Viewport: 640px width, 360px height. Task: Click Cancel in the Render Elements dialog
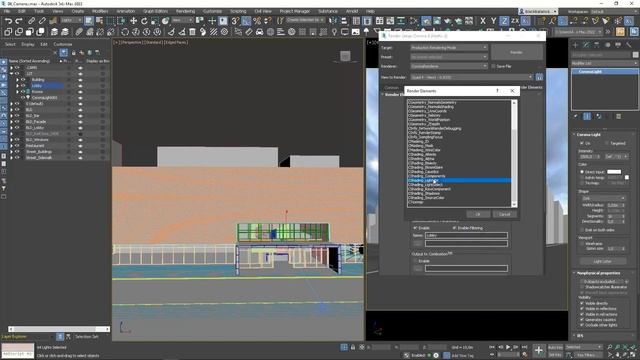point(504,214)
